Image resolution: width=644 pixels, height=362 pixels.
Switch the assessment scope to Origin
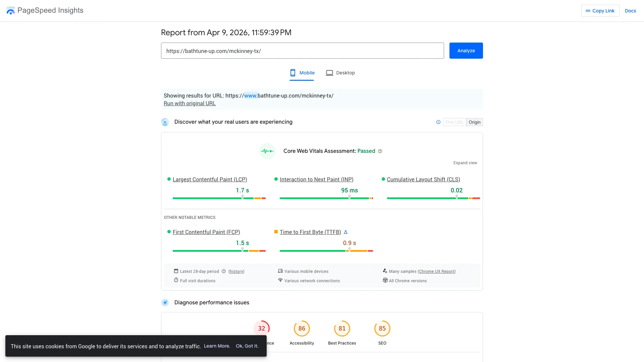[474, 122]
